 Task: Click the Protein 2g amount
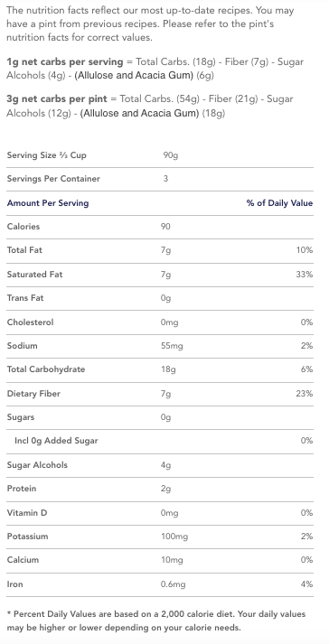tap(165, 489)
